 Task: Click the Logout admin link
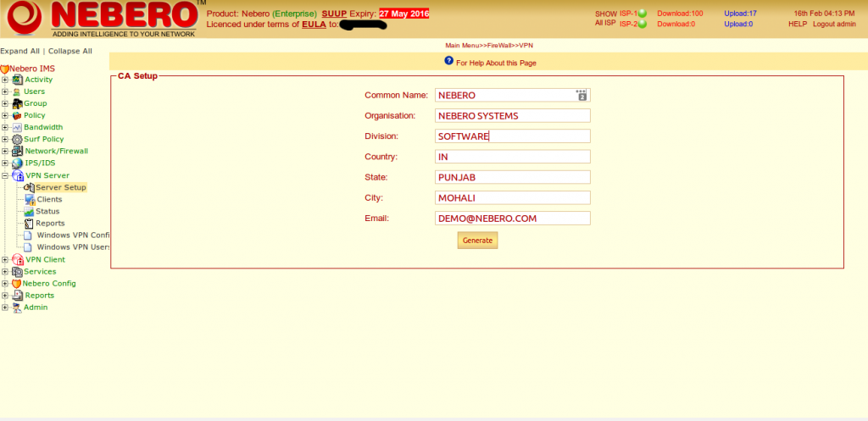pos(833,25)
